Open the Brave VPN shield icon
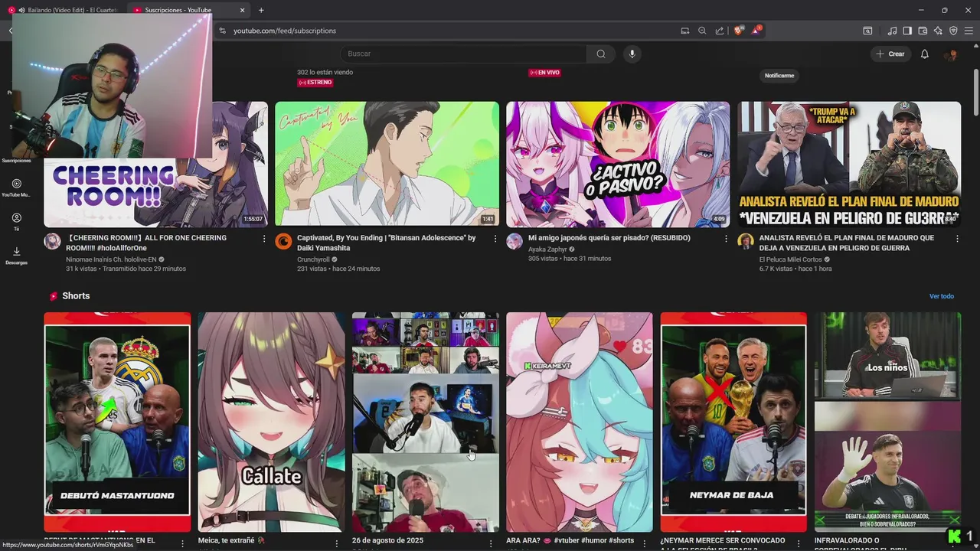Image resolution: width=980 pixels, height=551 pixels. pos(953,31)
